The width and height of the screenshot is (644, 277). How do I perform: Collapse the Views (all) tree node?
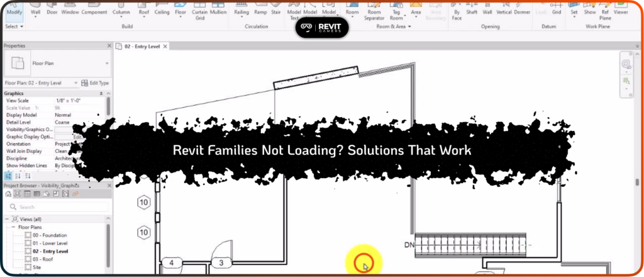coord(8,220)
